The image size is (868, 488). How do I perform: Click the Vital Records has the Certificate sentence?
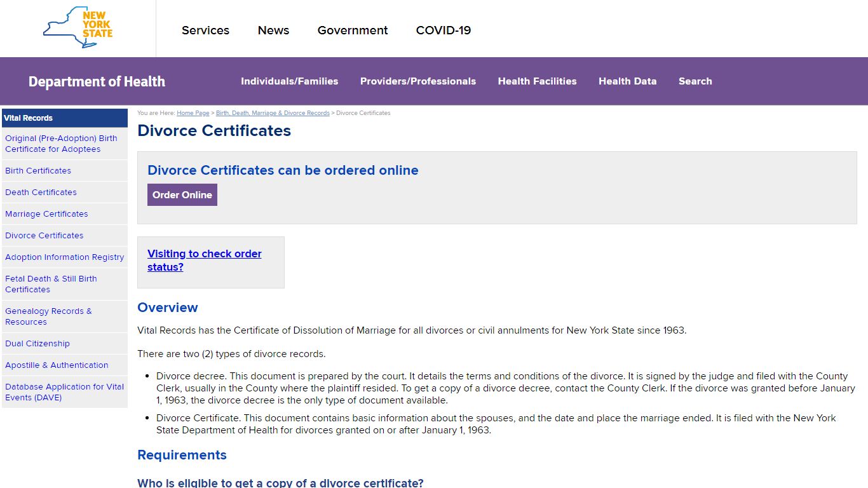click(x=412, y=330)
